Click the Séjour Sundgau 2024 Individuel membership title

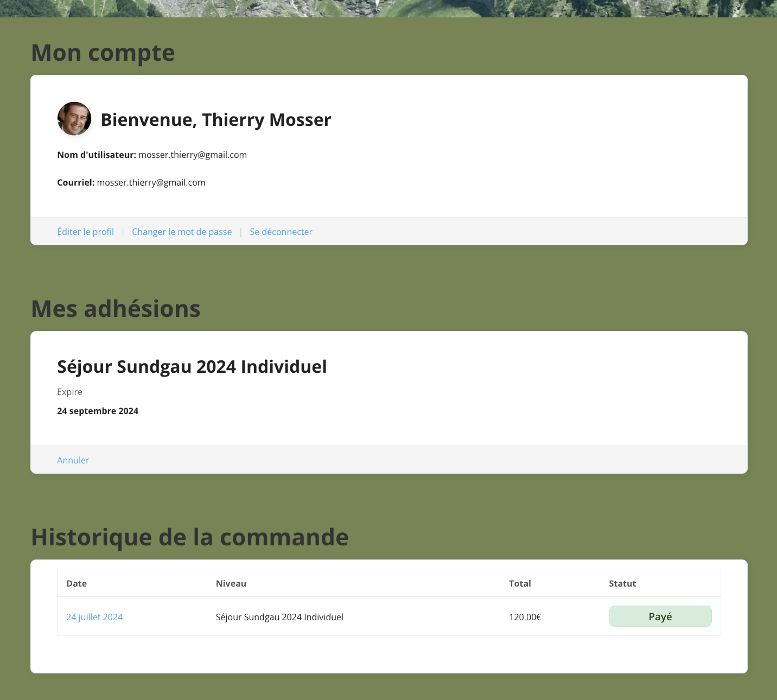coord(192,367)
